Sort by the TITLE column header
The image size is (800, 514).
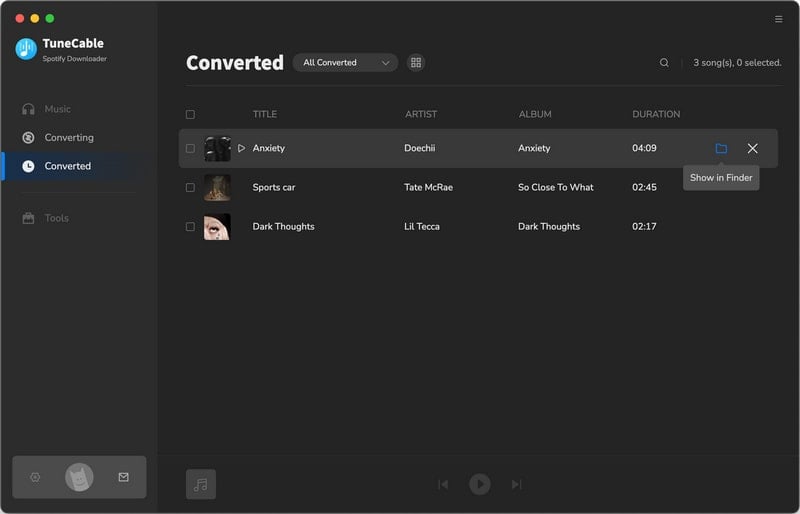(264, 114)
